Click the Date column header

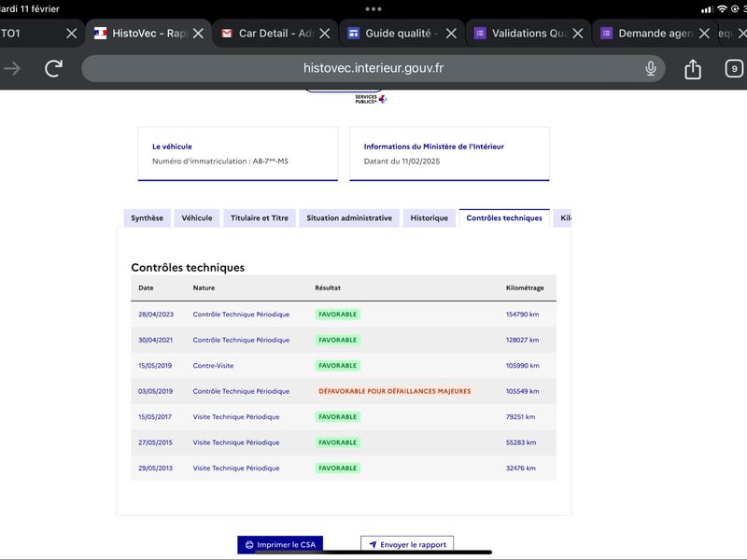click(x=146, y=287)
